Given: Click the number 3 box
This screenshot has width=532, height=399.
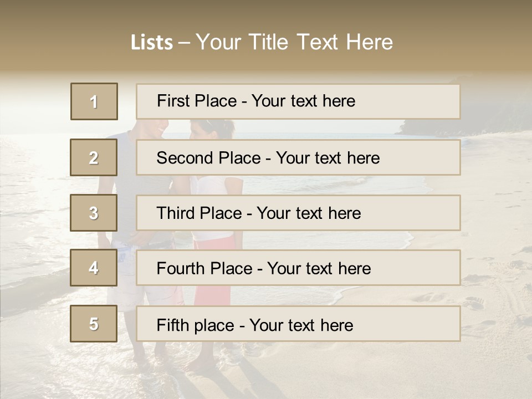Looking at the screenshot, I should [94, 213].
